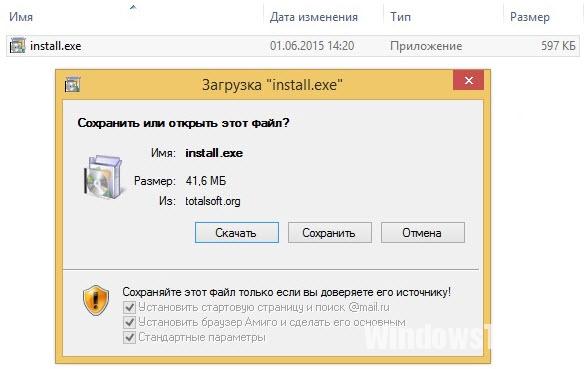The height and width of the screenshot is (369, 584).
Task: Close the Загрузка dialog with the red X
Action: tap(469, 80)
